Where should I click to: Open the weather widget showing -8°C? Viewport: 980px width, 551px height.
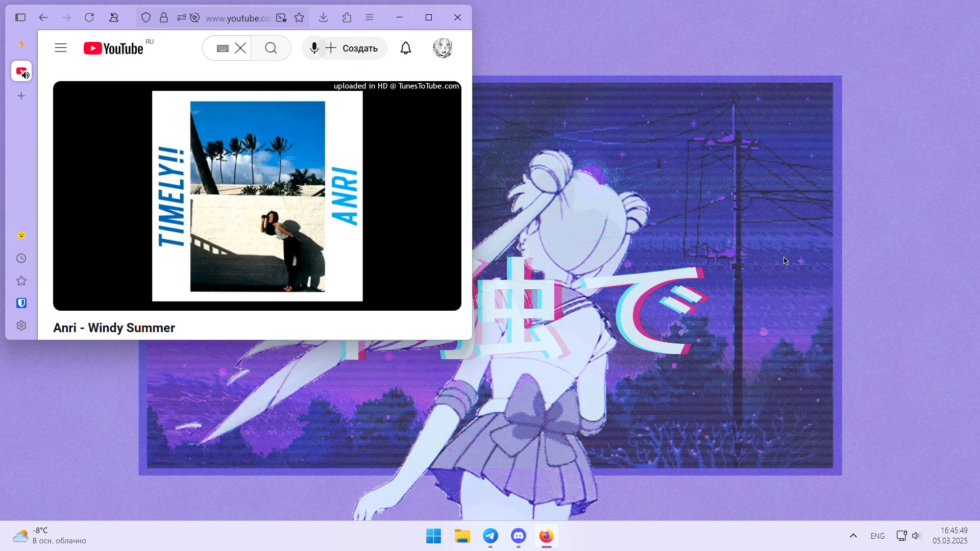(x=50, y=536)
